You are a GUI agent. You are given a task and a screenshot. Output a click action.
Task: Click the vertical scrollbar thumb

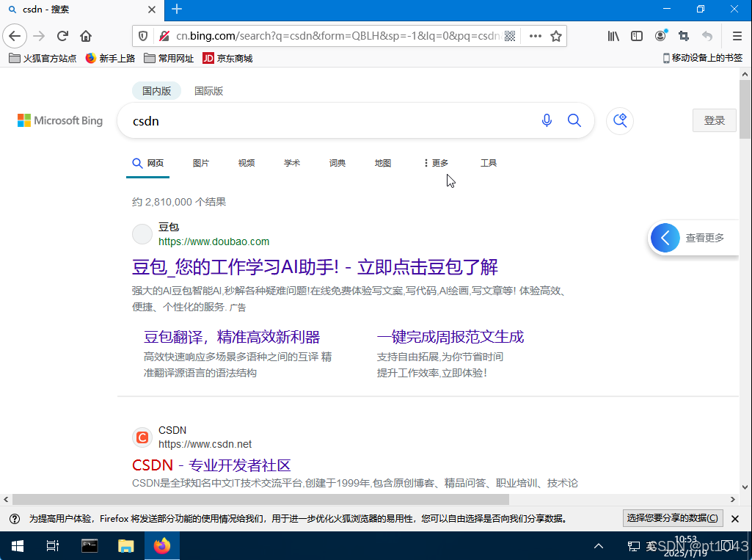(745, 109)
